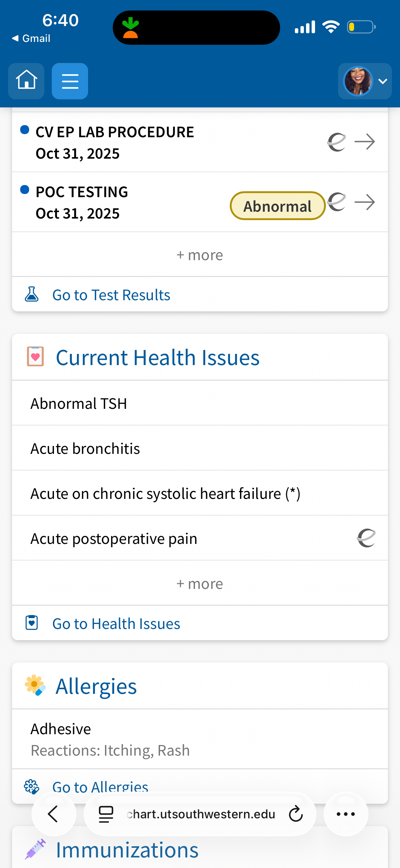Open browser three-dots options menu

(x=345, y=814)
